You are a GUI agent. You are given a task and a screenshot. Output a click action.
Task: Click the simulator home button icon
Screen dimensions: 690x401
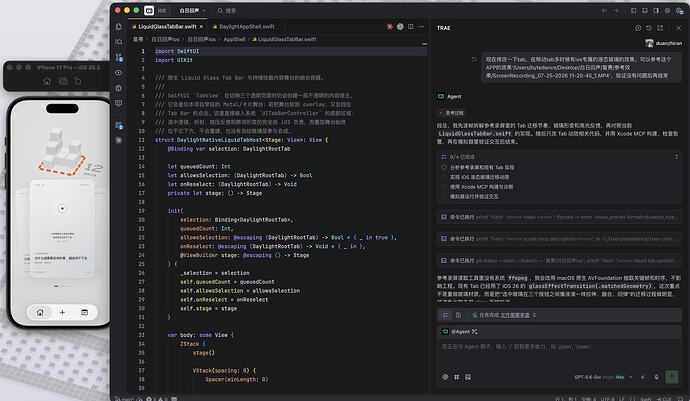[47, 81]
